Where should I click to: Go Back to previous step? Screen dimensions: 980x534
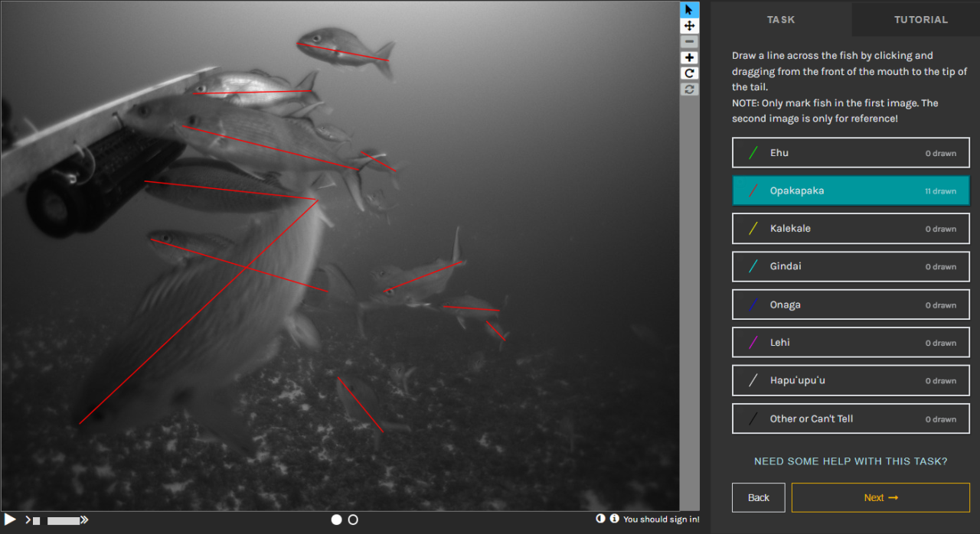click(x=758, y=497)
